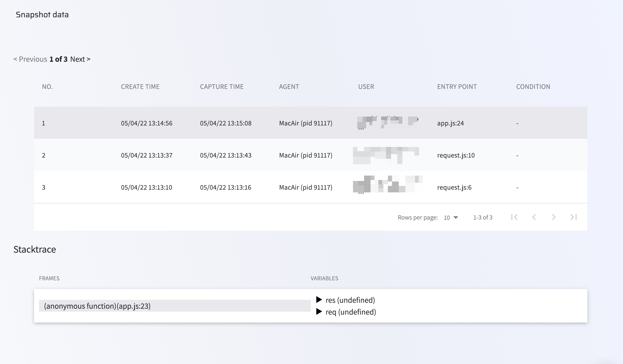Image resolution: width=623 pixels, height=364 pixels.
Task: Click the CONDITION column header
Action: 533,86
